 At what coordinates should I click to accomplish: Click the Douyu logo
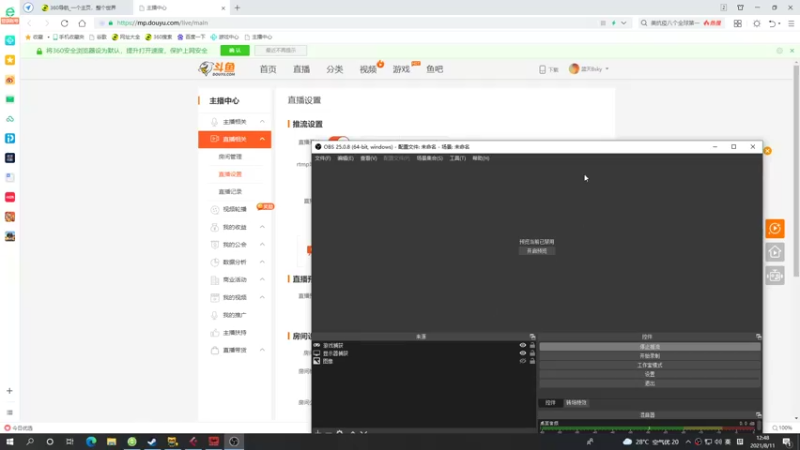(217, 69)
